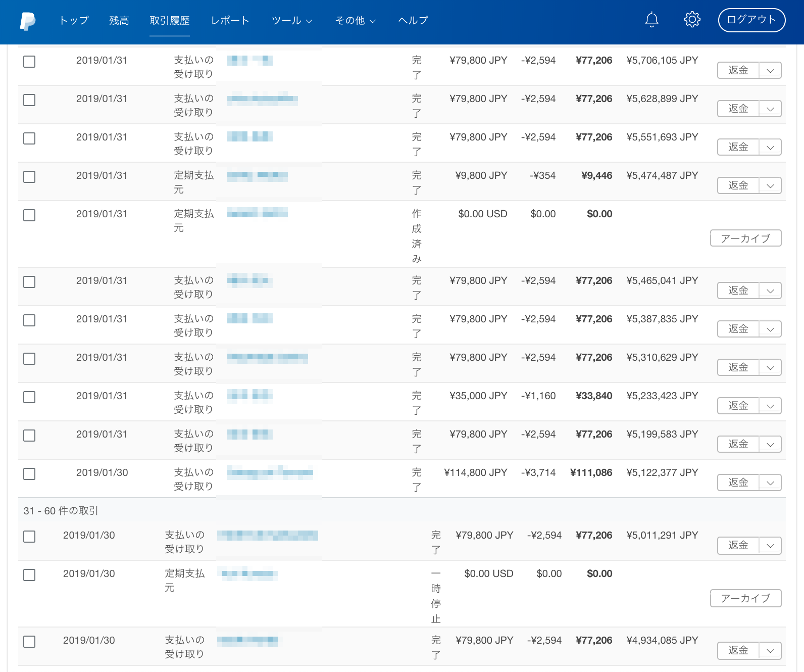Select checkbox for ¥5,387,835 balance row
The image size is (804, 672).
(29, 320)
